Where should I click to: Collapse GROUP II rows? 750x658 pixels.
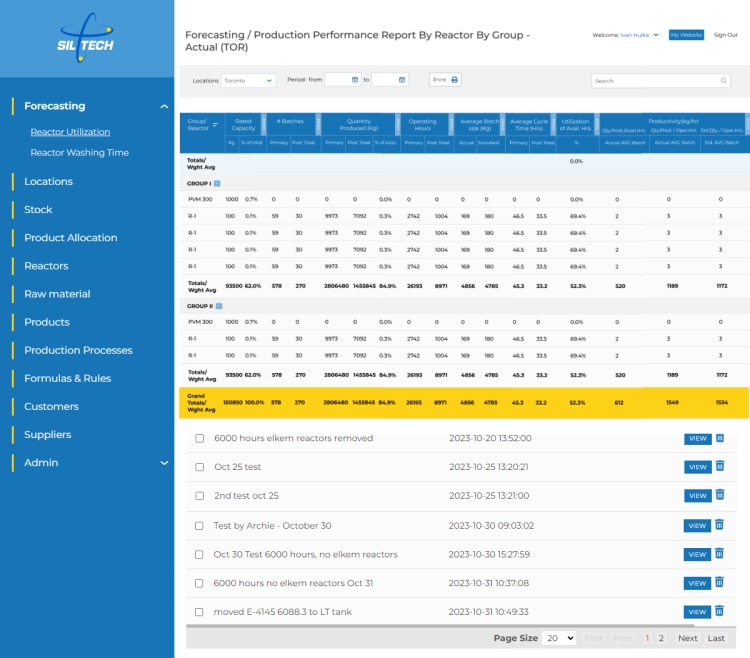tap(219, 306)
